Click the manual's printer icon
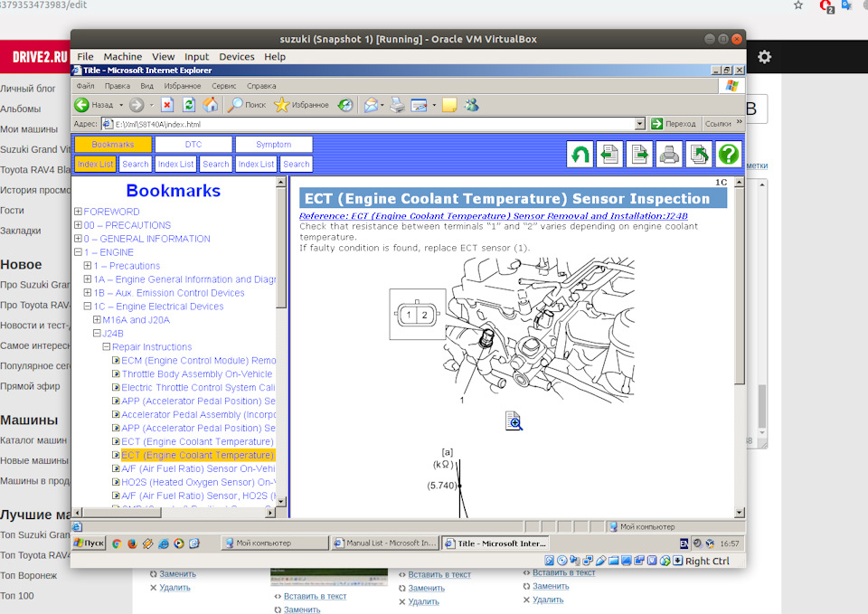868x614 pixels. 669,155
